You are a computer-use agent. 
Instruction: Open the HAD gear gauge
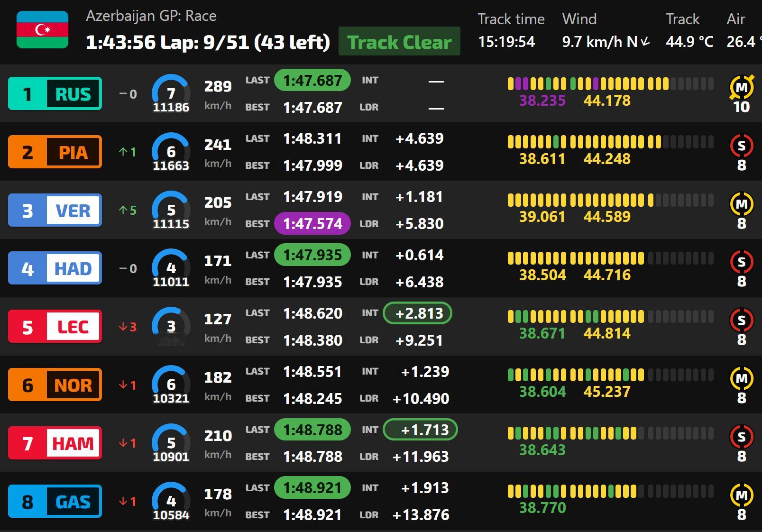(171, 268)
